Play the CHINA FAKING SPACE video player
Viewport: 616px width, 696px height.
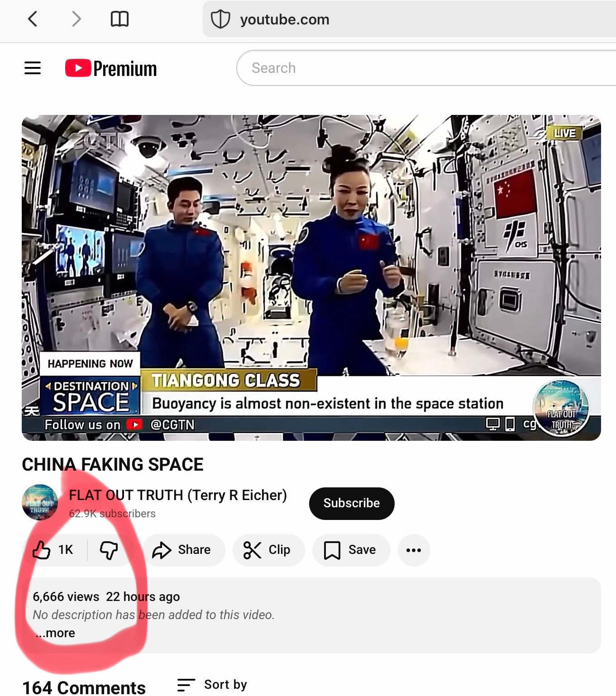(311, 277)
